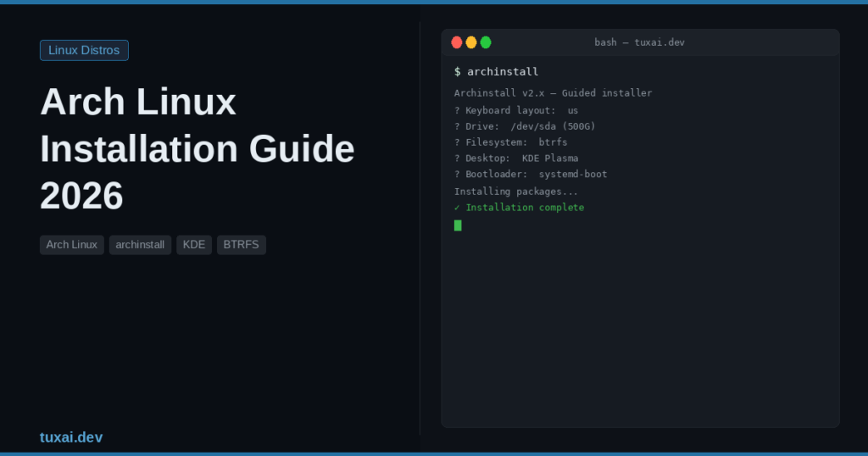Viewport: 868px width, 456px height.
Task: Click the green terminal cursor block
Action: click(458, 225)
